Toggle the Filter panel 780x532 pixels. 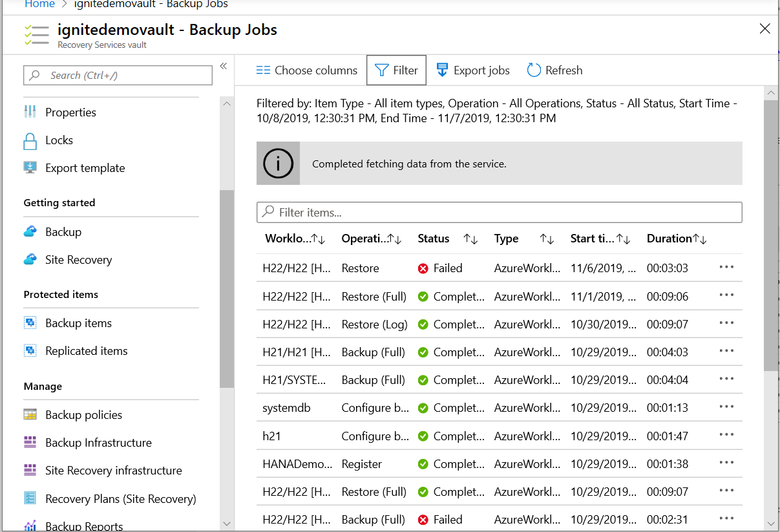(x=396, y=70)
